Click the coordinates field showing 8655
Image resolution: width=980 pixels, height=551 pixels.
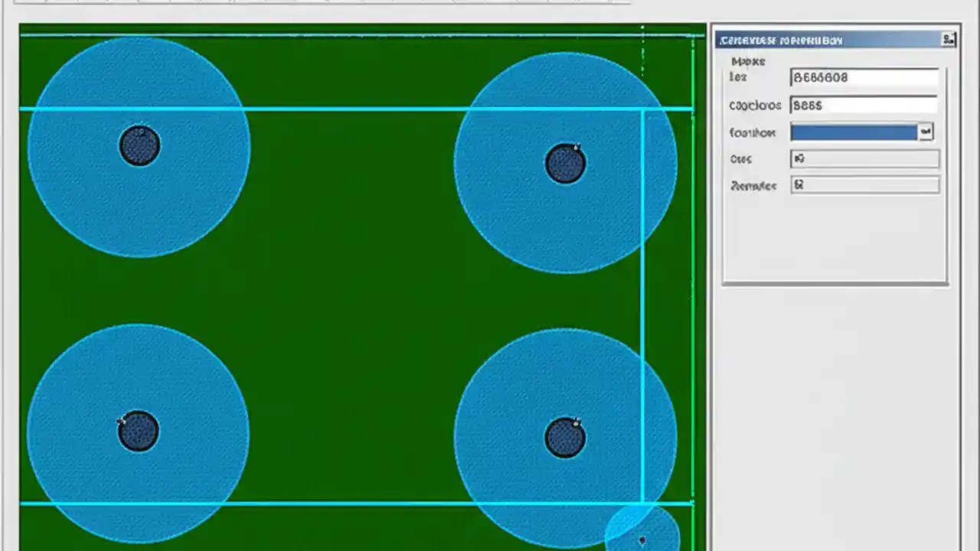click(864, 105)
